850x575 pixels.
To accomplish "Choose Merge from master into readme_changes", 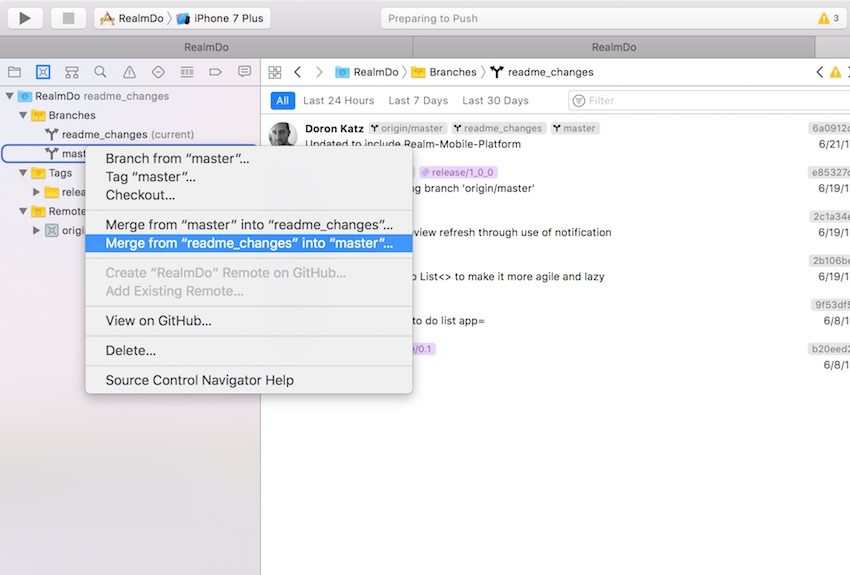I will coord(249,225).
